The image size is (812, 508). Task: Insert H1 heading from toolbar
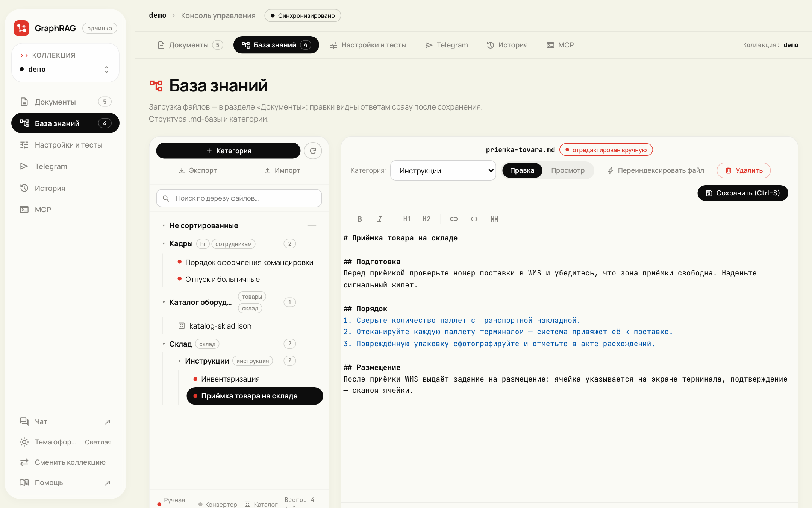point(407,219)
